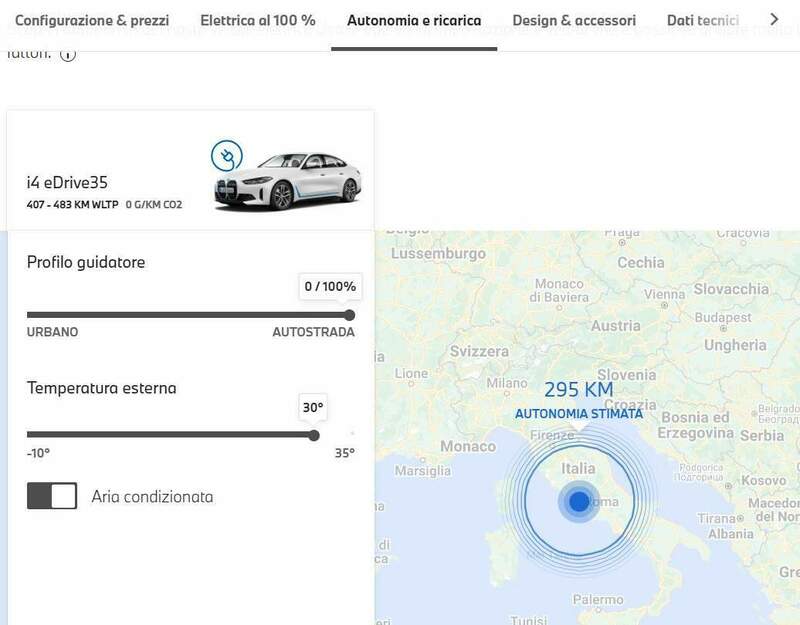Go to the Dati tecnici tab

pos(703,20)
